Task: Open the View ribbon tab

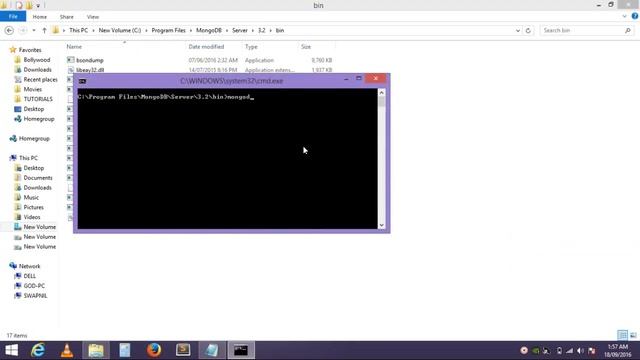Action: 93,17
